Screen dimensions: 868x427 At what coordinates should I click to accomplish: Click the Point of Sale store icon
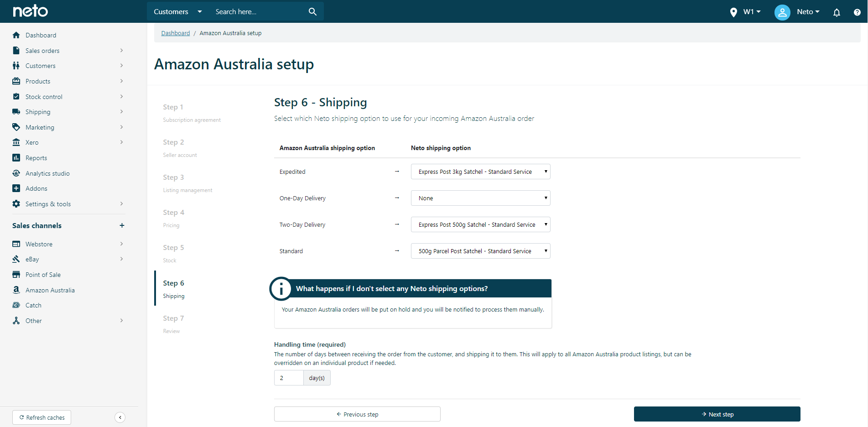click(x=16, y=275)
